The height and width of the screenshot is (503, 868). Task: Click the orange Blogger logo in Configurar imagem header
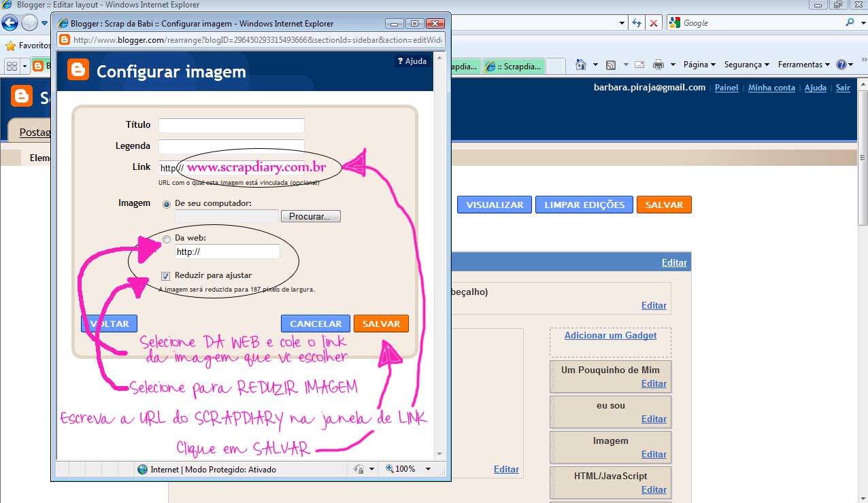coord(78,69)
